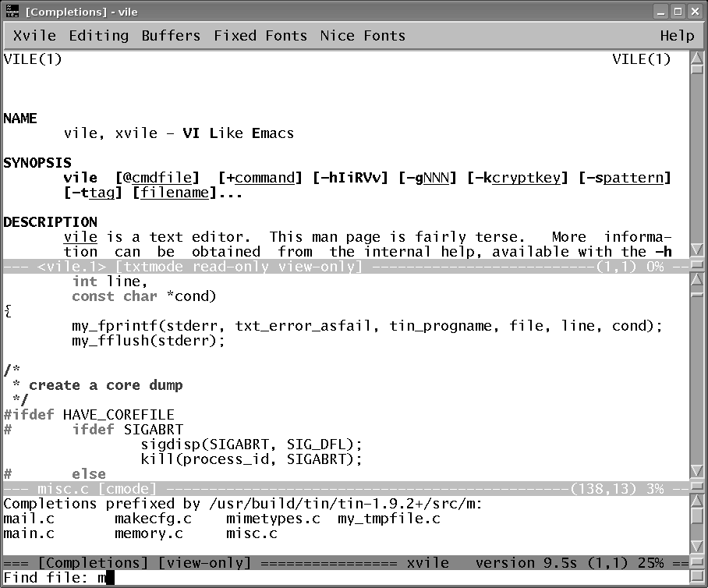Expand the Fixed Fonts menu
The image size is (708, 588).
pyautogui.click(x=260, y=36)
